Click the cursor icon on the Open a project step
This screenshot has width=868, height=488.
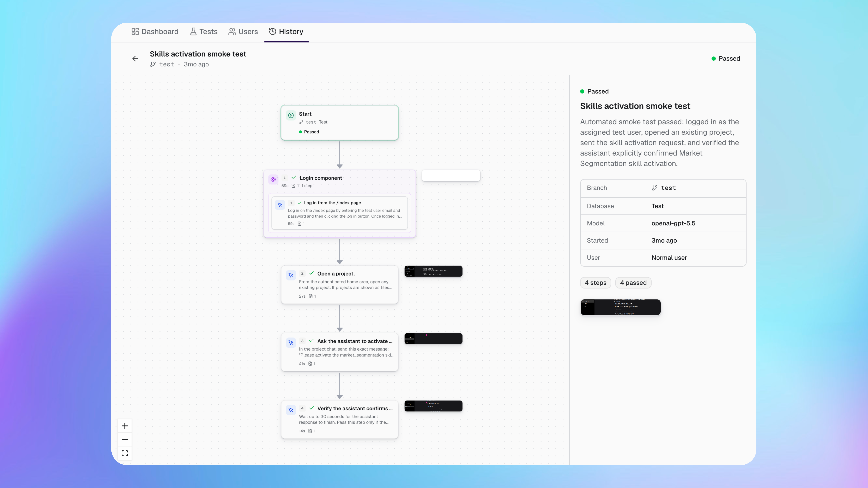(291, 275)
